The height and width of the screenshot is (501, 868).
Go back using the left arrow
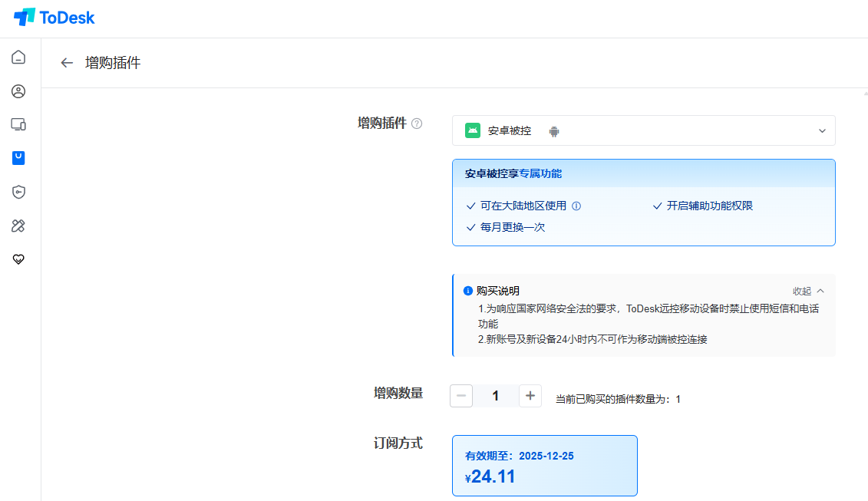[x=67, y=63]
